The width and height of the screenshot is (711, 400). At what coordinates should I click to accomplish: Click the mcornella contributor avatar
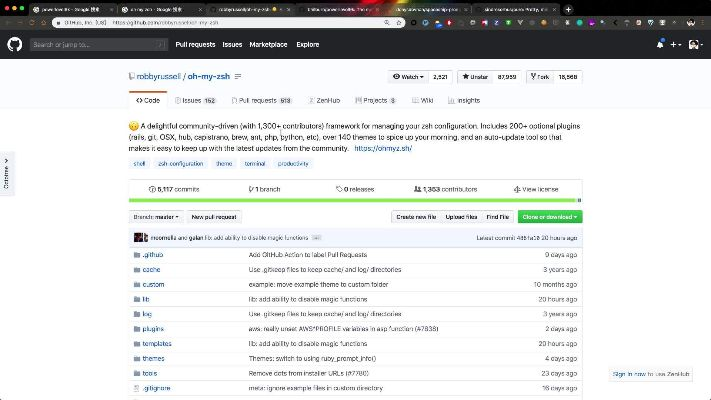tap(138, 238)
